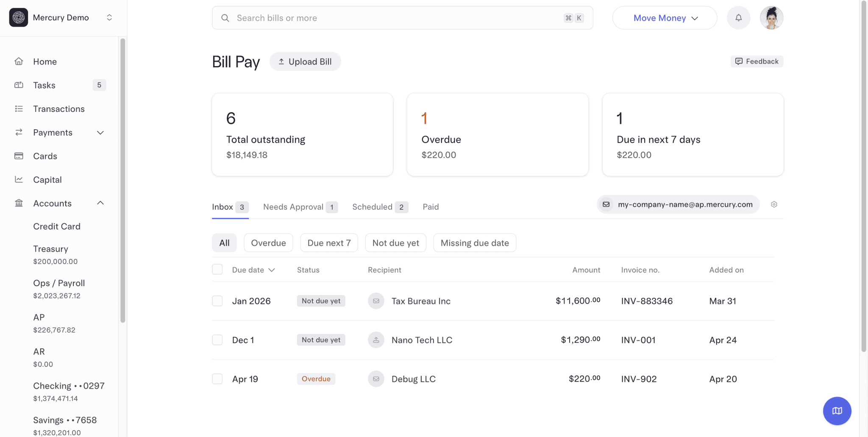Open the Move Money dropdown
Image resolution: width=868 pixels, height=437 pixels.
(x=664, y=18)
